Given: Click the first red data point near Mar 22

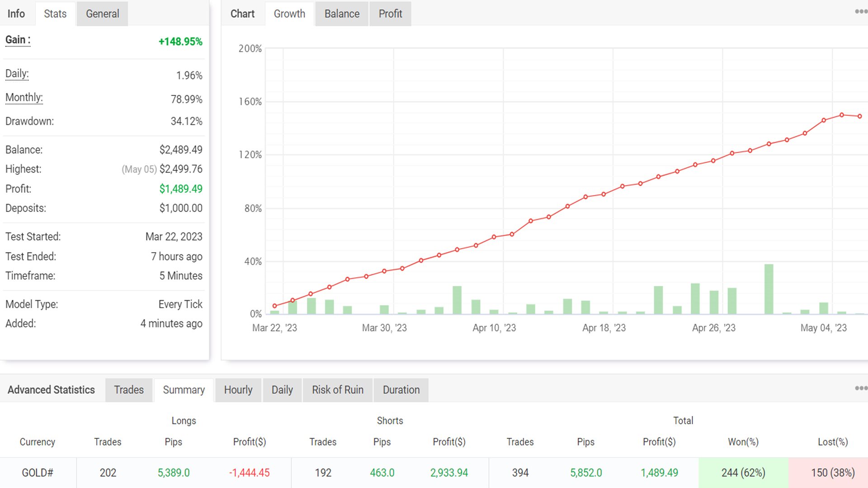Looking at the screenshot, I should tap(274, 306).
